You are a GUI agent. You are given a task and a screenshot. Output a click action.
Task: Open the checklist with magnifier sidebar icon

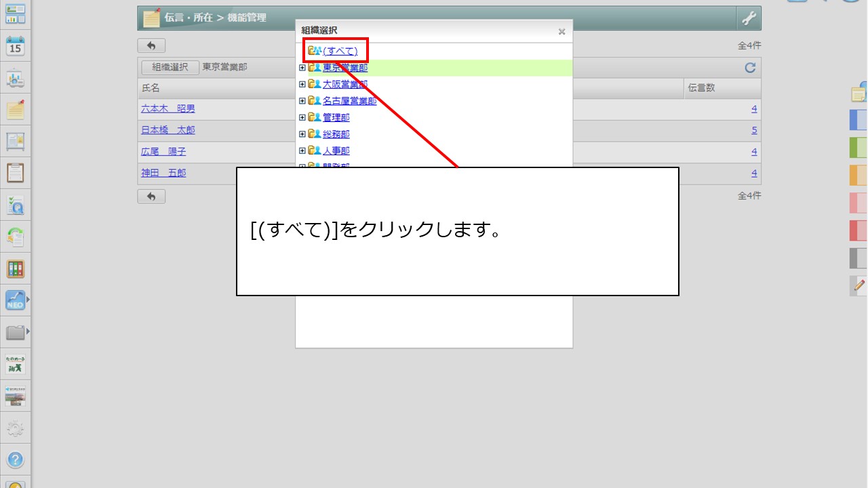(x=15, y=205)
